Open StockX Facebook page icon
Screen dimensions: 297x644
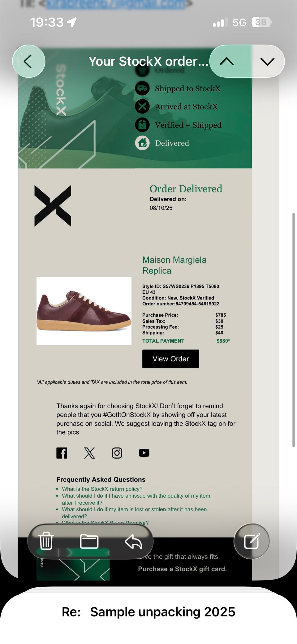click(x=62, y=453)
